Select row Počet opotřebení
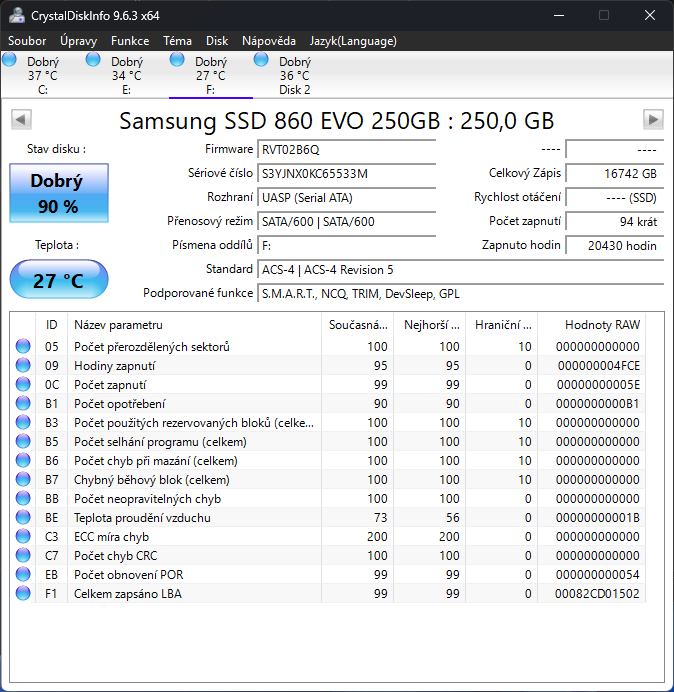The width and height of the screenshot is (674, 692). tap(328, 403)
